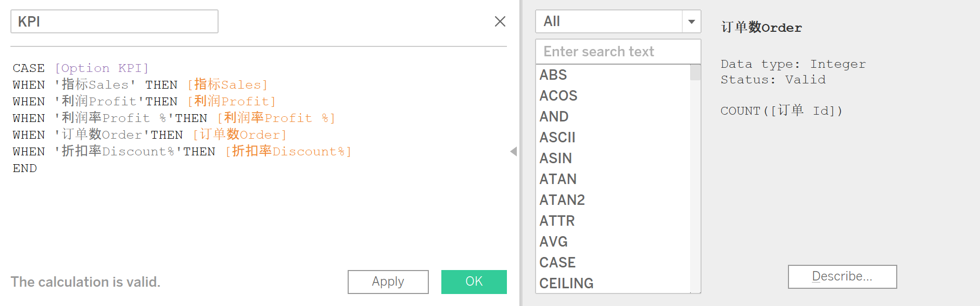Pick the AVG function

click(553, 242)
